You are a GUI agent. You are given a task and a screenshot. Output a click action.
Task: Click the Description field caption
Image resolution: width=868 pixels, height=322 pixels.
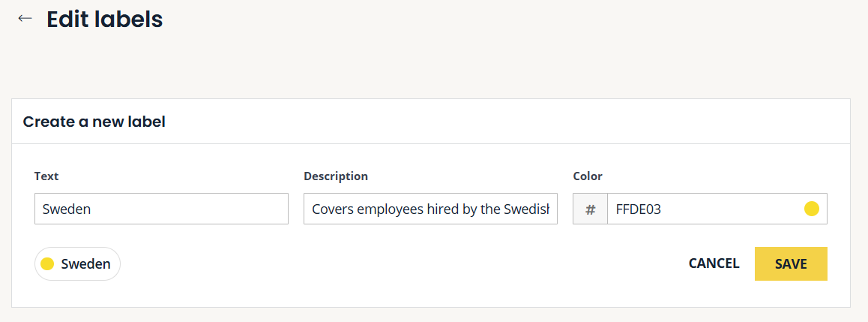(x=336, y=176)
